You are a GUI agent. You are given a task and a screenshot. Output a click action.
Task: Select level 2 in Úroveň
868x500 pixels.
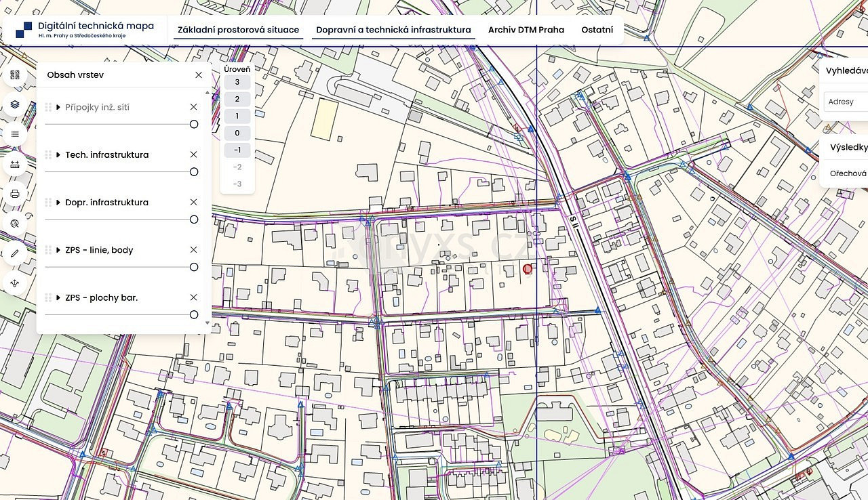tap(237, 99)
